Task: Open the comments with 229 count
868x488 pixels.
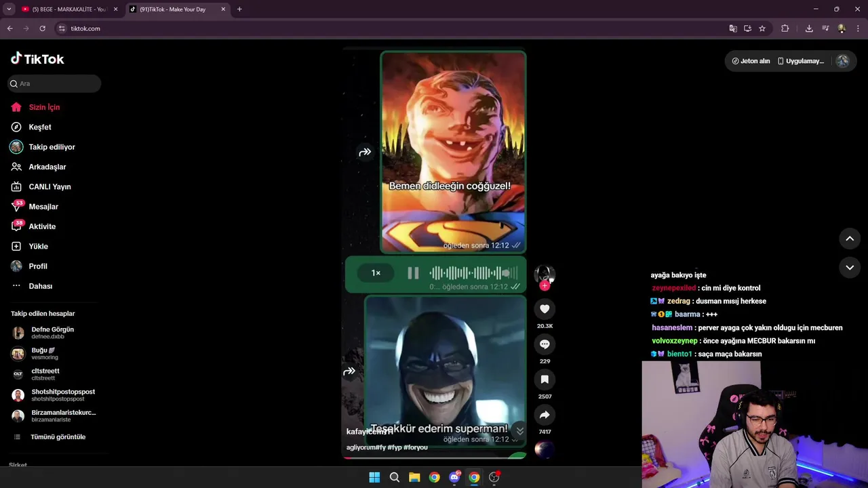Action: [x=545, y=344]
